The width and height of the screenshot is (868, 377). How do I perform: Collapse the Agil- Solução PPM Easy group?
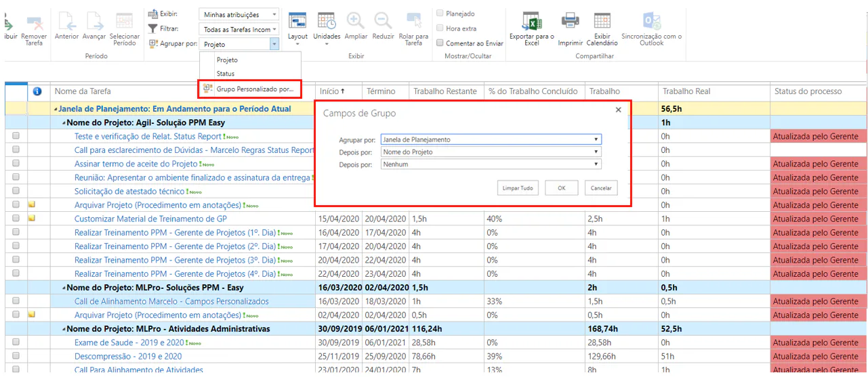click(x=64, y=123)
